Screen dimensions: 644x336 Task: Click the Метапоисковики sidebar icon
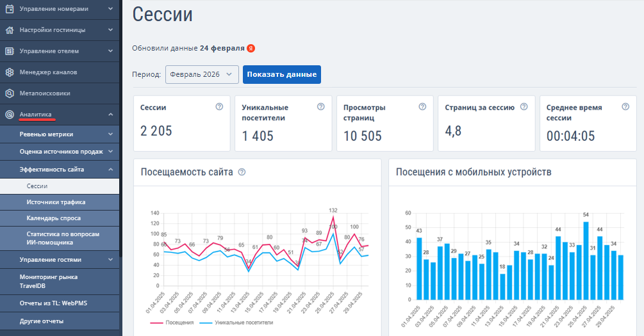(x=10, y=93)
